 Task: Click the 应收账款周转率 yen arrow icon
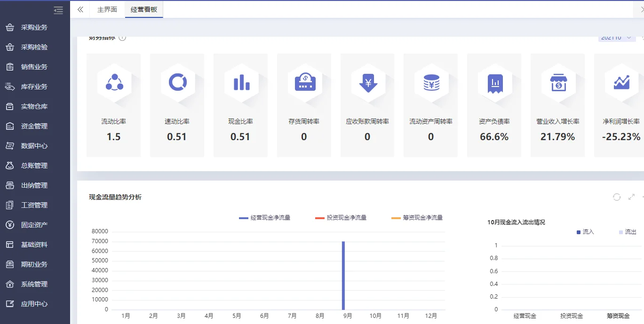pos(368,83)
